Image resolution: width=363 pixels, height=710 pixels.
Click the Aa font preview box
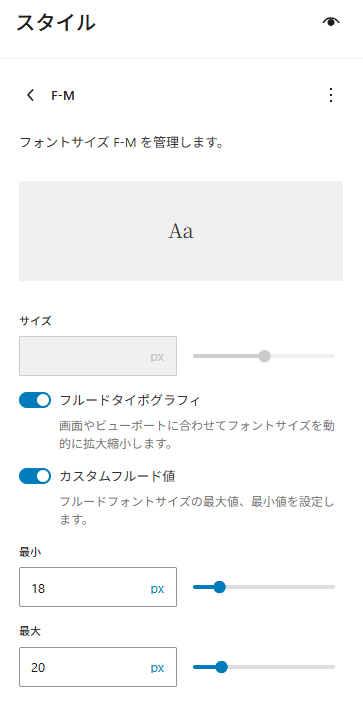click(181, 231)
